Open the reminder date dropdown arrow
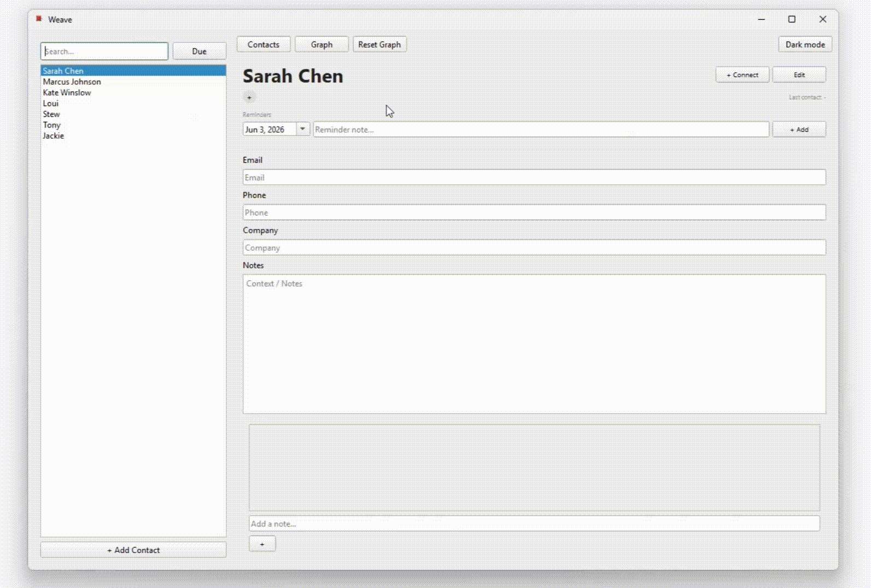The width and height of the screenshot is (871, 588). [x=302, y=129]
